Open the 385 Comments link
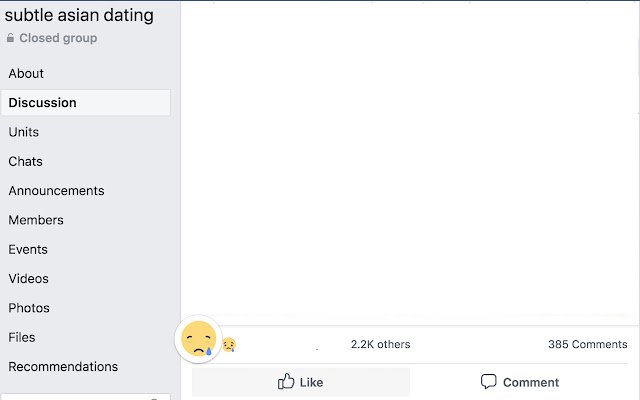640x400 pixels. tap(587, 344)
